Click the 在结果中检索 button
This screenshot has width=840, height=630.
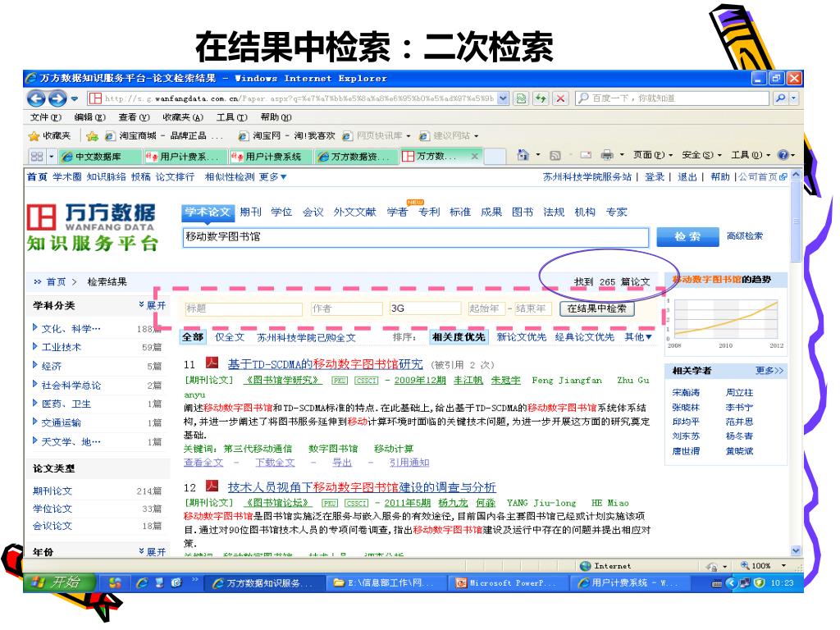[x=596, y=308]
